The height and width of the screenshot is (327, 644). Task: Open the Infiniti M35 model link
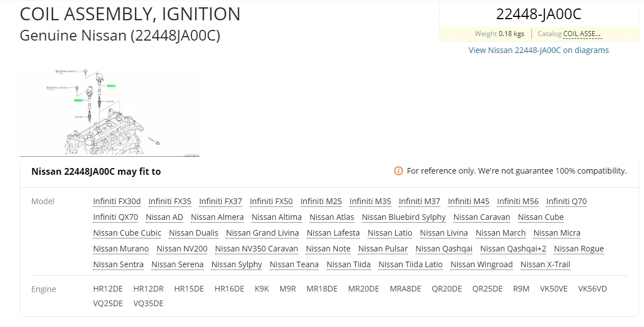370,201
